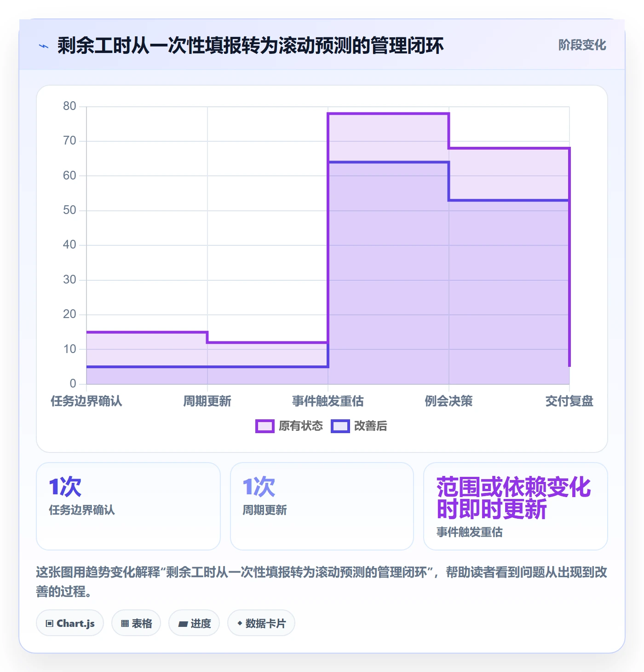Click the 80 y-axis tick value
The height and width of the screenshot is (672, 644).
point(69,106)
